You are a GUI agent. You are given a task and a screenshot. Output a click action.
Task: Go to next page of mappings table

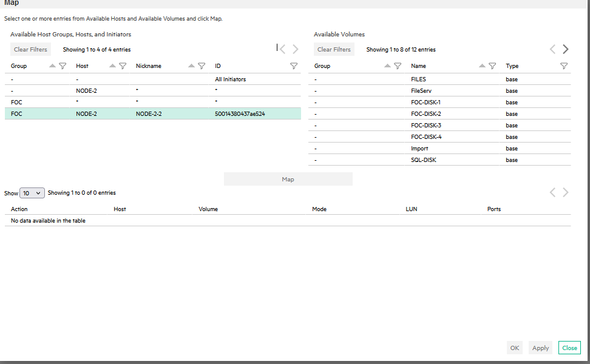[x=566, y=192]
